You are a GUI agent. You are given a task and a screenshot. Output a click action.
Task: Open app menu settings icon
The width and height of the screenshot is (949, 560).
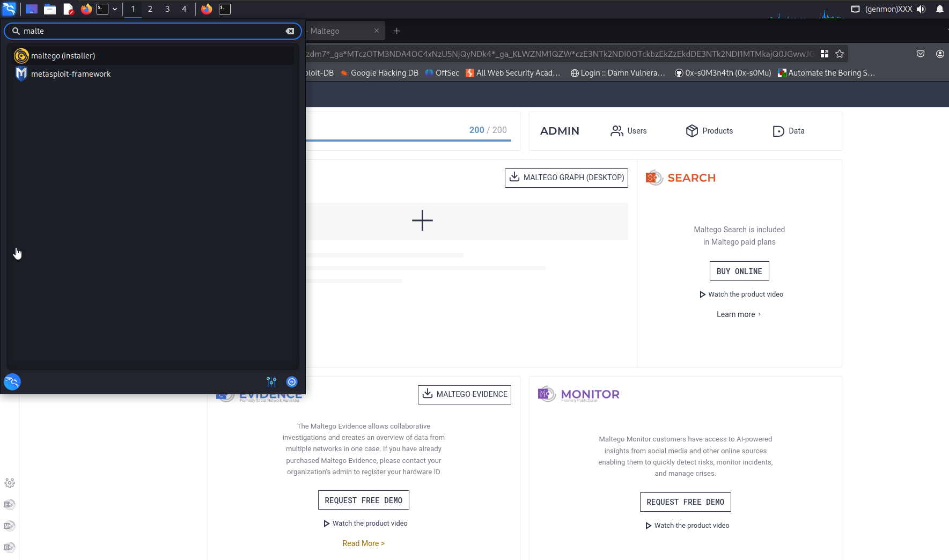271,382
